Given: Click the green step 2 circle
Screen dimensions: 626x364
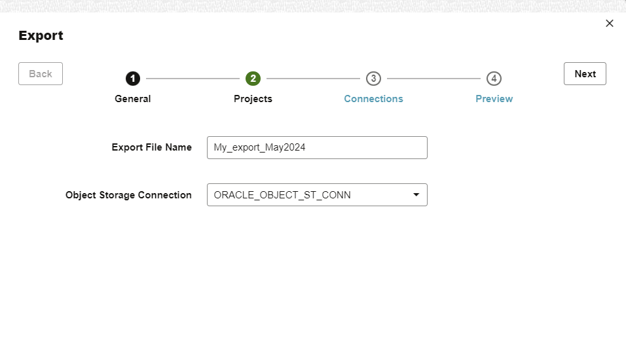Looking at the screenshot, I should (x=253, y=79).
